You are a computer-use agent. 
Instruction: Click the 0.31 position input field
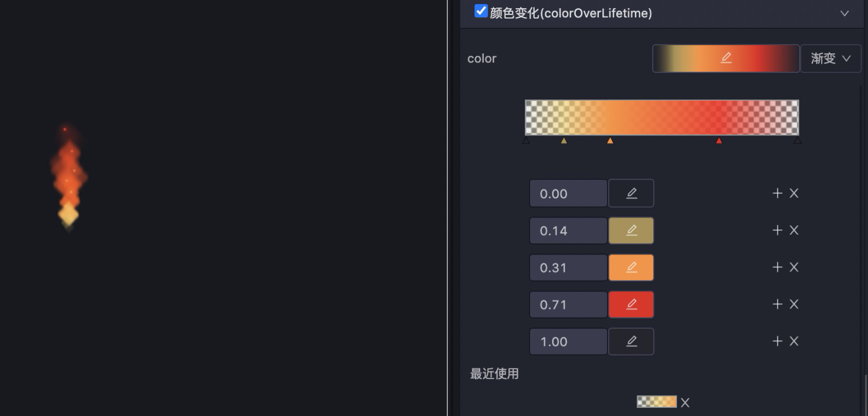(x=568, y=267)
